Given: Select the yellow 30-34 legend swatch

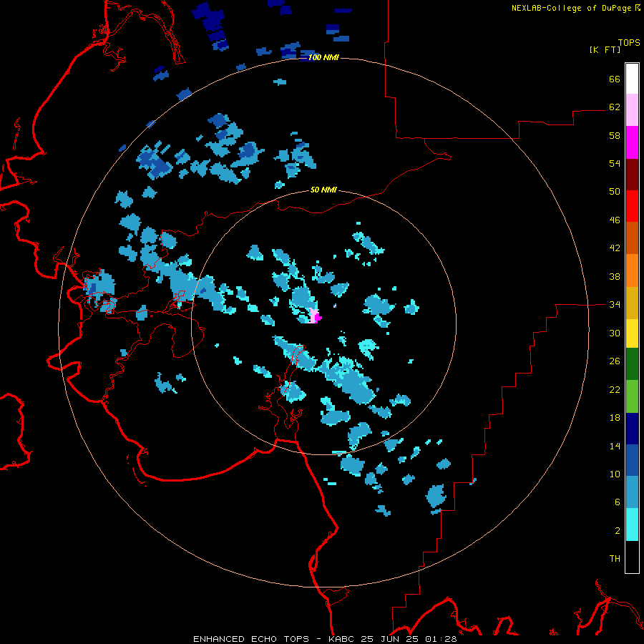Looking at the screenshot, I should pos(632,333).
